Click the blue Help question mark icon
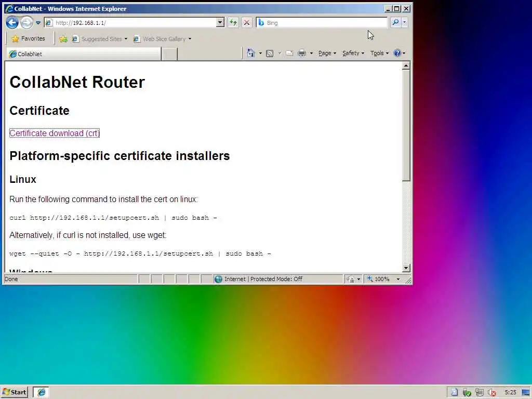Viewport: 532px width, 399px height. (x=397, y=54)
